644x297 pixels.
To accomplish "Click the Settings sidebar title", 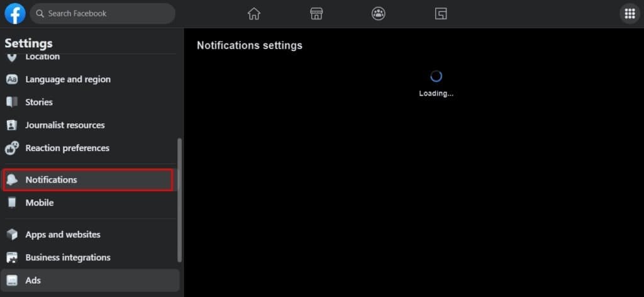I will click(29, 43).
